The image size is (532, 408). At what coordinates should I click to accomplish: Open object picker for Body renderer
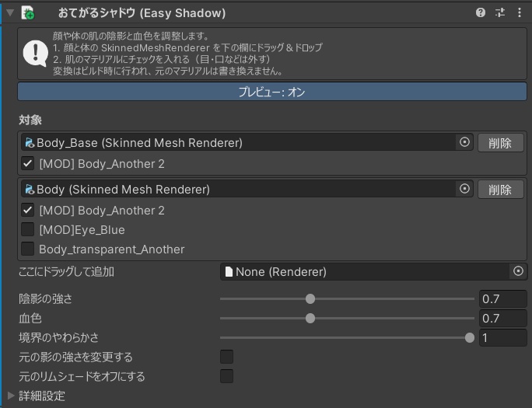tap(464, 189)
